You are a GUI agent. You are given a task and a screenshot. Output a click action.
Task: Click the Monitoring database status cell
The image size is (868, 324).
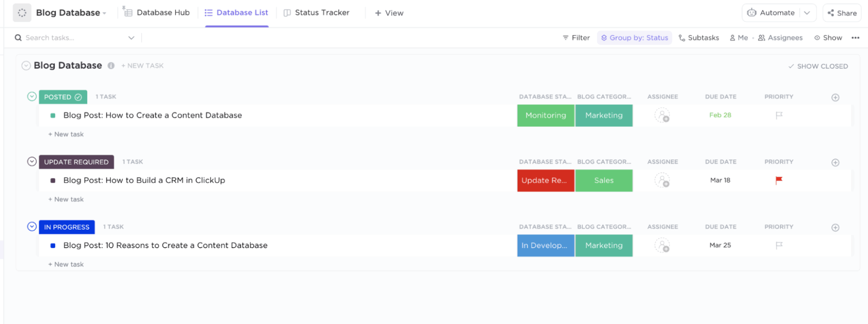[x=546, y=116]
